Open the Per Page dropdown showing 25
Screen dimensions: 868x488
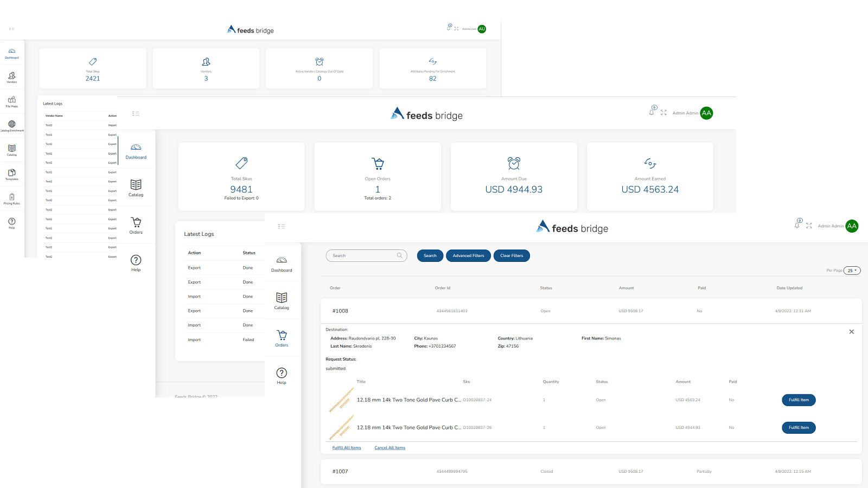[x=852, y=270]
